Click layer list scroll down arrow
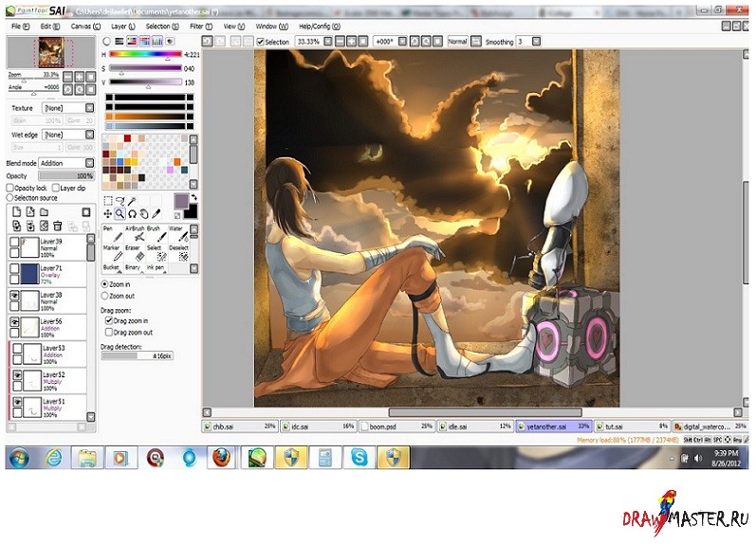This screenshot has height=544, width=756. click(x=91, y=416)
